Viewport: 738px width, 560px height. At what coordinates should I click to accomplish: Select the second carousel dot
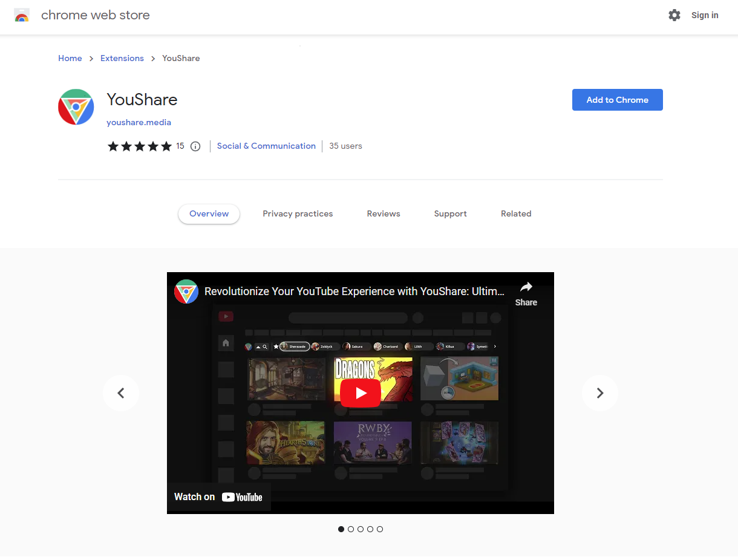pyautogui.click(x=351, y=529)
